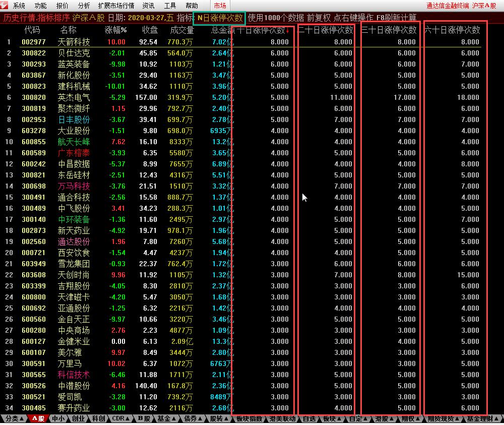Sort by 名称 column header
Image resolution: width=504 pixels, height=425 pixels.
tap(68, 30)
